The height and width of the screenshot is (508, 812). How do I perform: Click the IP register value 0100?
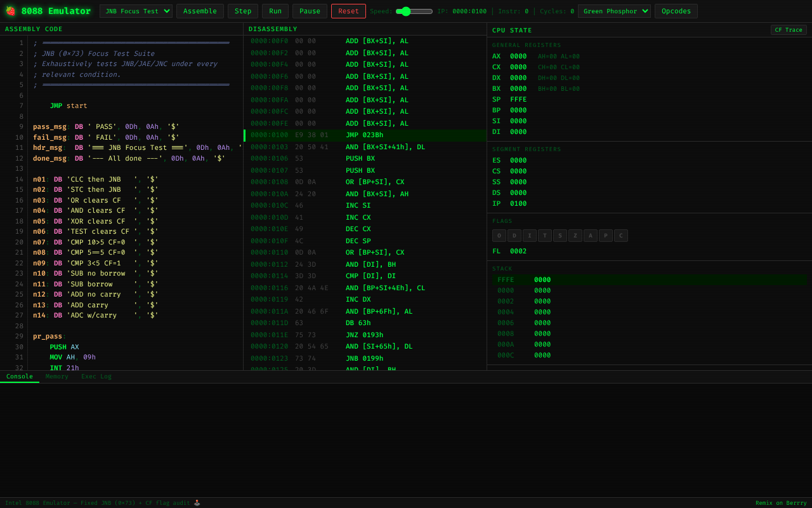point(518,204)
